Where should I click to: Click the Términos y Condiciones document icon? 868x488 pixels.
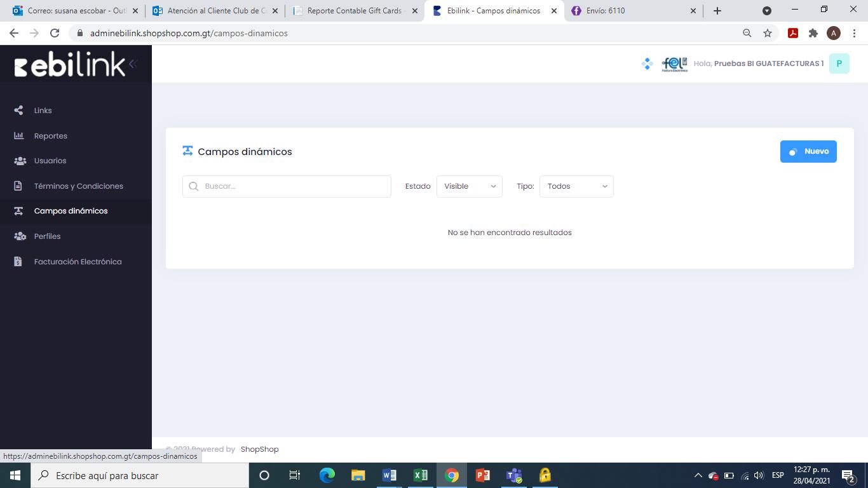[18, 186]
